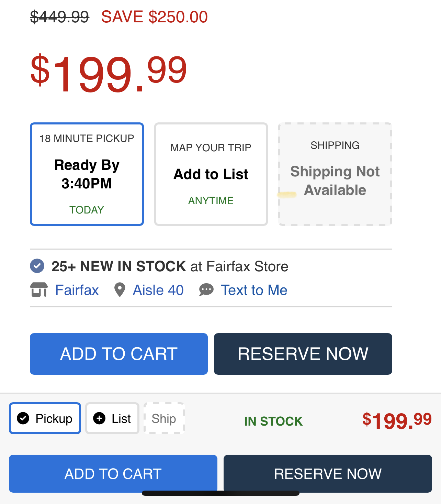Click the Text to Me link
The width and height of the screenshot is (441, 504).
click(x=254, y=290)
